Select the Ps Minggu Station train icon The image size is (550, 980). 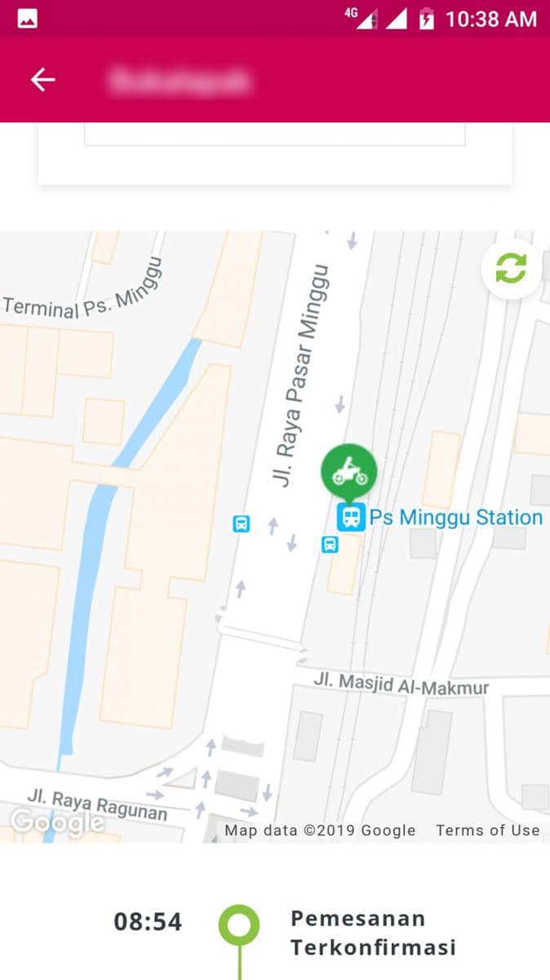(351, 517)
